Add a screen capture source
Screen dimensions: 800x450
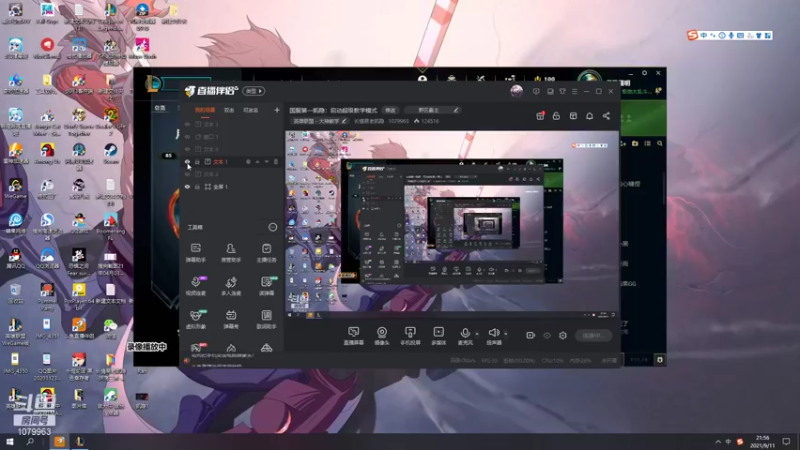(354, 336)
